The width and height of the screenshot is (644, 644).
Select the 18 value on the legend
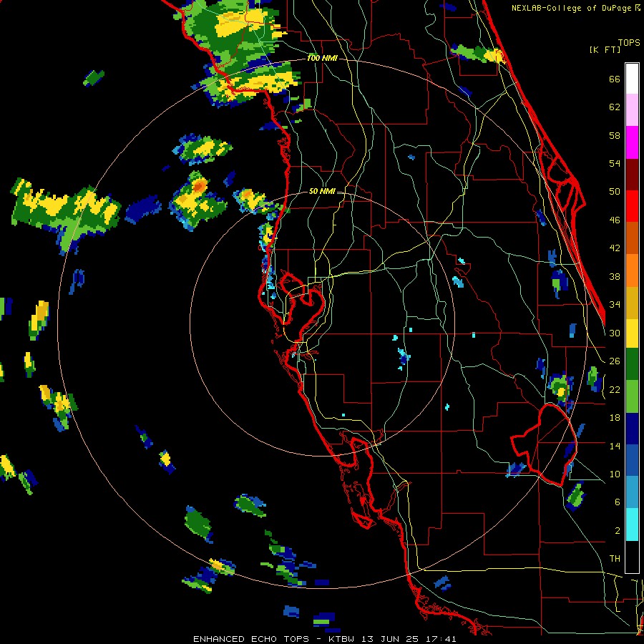click(615, 418)
